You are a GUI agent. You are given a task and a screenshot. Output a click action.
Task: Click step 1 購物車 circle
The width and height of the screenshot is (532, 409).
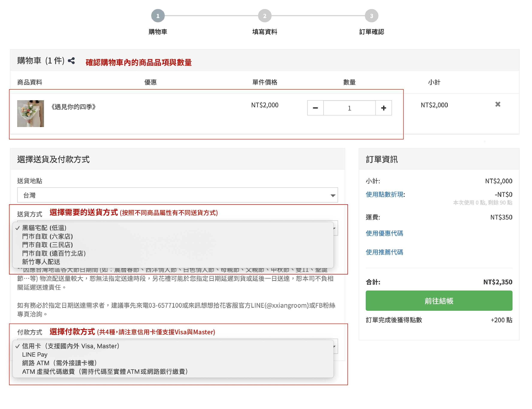coord(158,16)
